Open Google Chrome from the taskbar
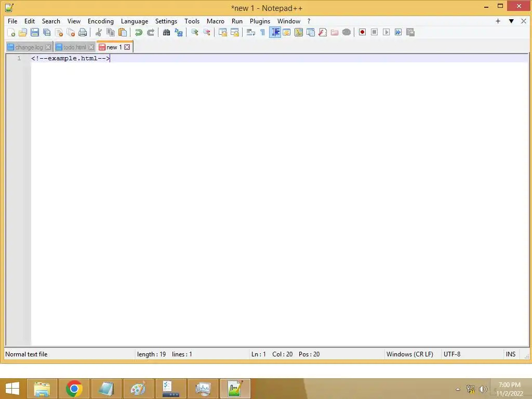The image size is (532, 399). [x=74, y=389]
